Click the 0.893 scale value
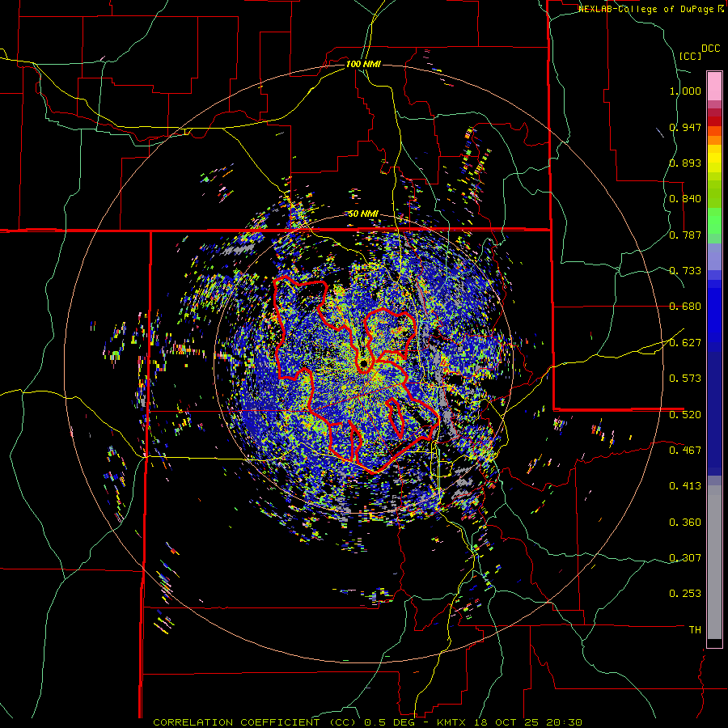This screenshot has width=728, height=728. click(x=685, y=163)
